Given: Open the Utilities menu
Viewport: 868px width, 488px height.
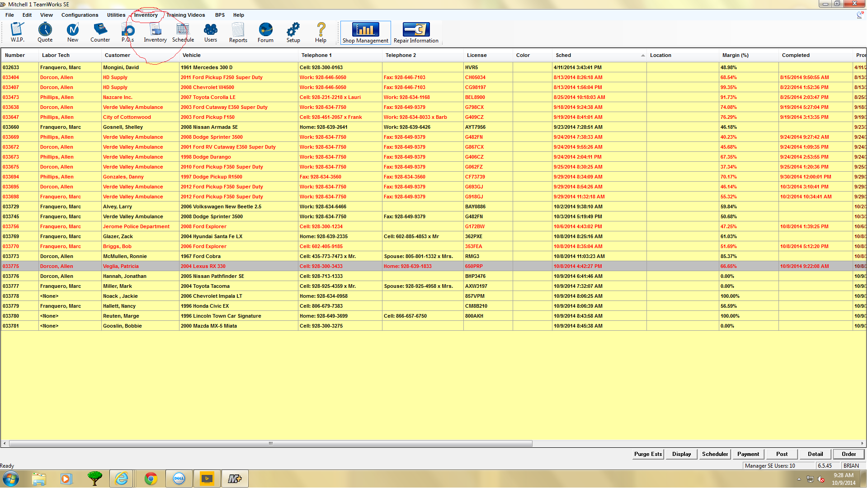Looking at the screenshot, I should (x=116, y=15).
